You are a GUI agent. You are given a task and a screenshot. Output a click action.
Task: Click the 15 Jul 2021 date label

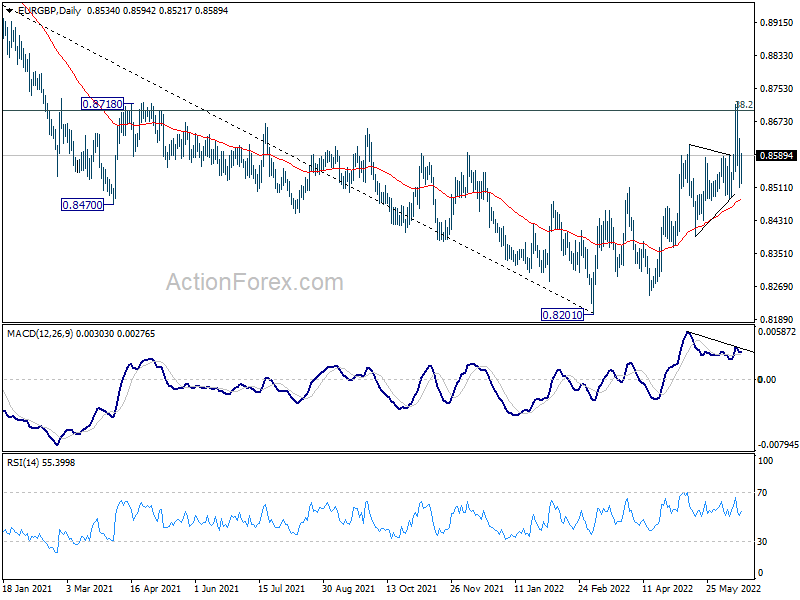[x=281, y=589]
